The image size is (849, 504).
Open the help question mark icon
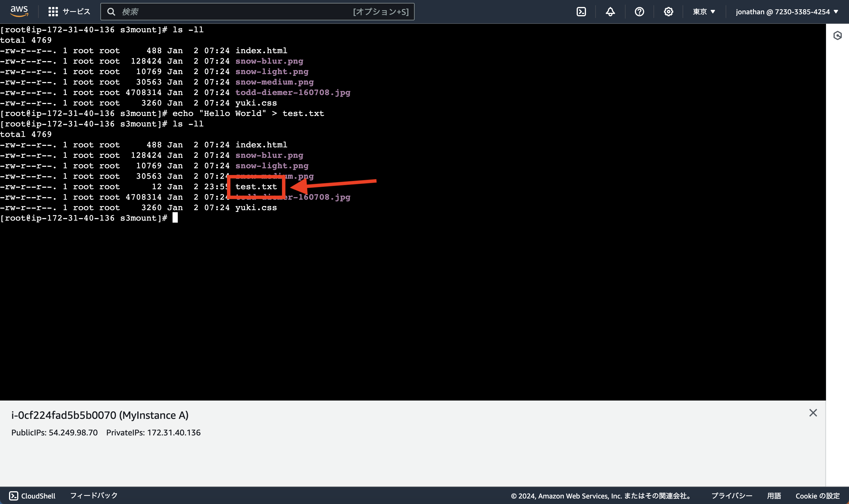point(639,11)
